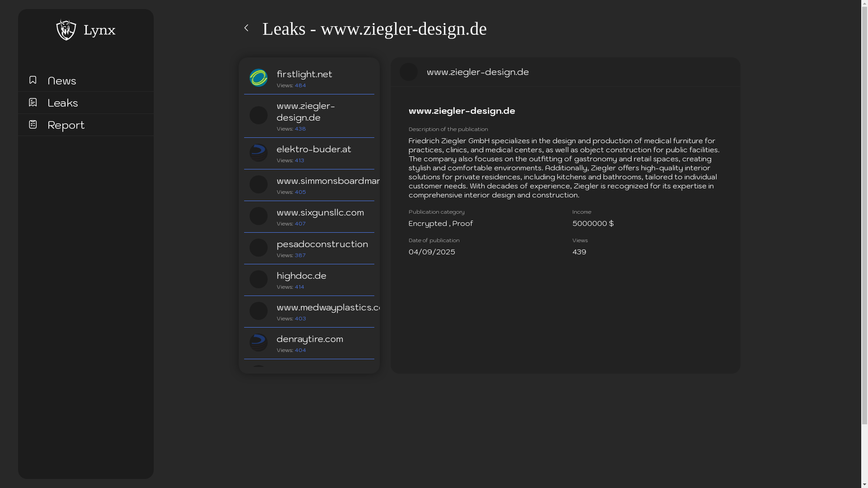Open the pesadoconstruction leak entry
Viewport: 868px width, 488px height.
click(322, 244)
